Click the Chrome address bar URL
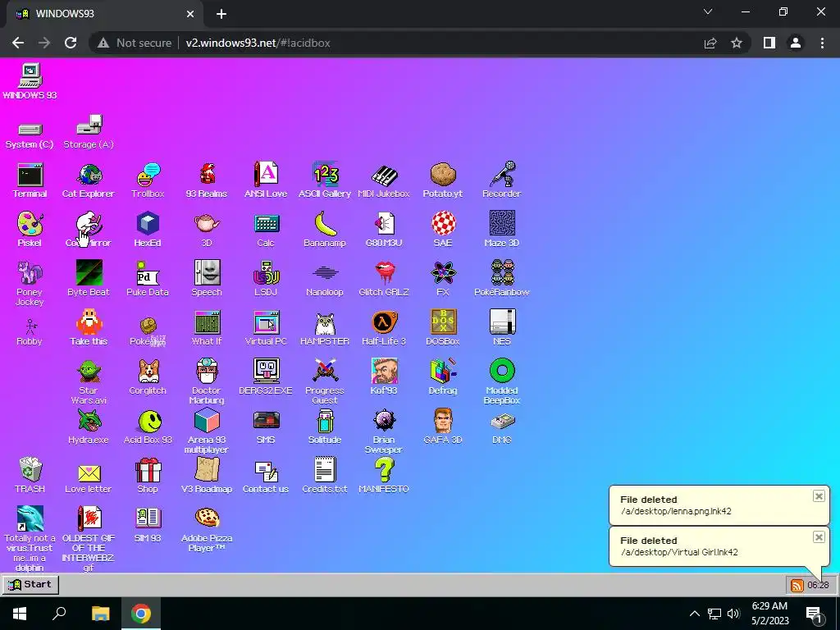840x630 pixels. [x=258, y=43]
